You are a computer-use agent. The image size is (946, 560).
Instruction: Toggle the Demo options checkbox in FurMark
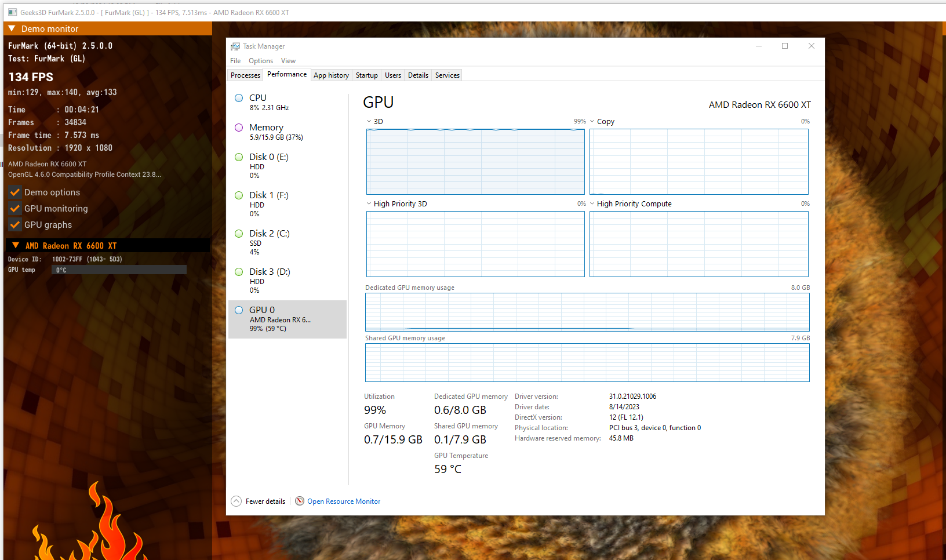click(x=15, y=192)
